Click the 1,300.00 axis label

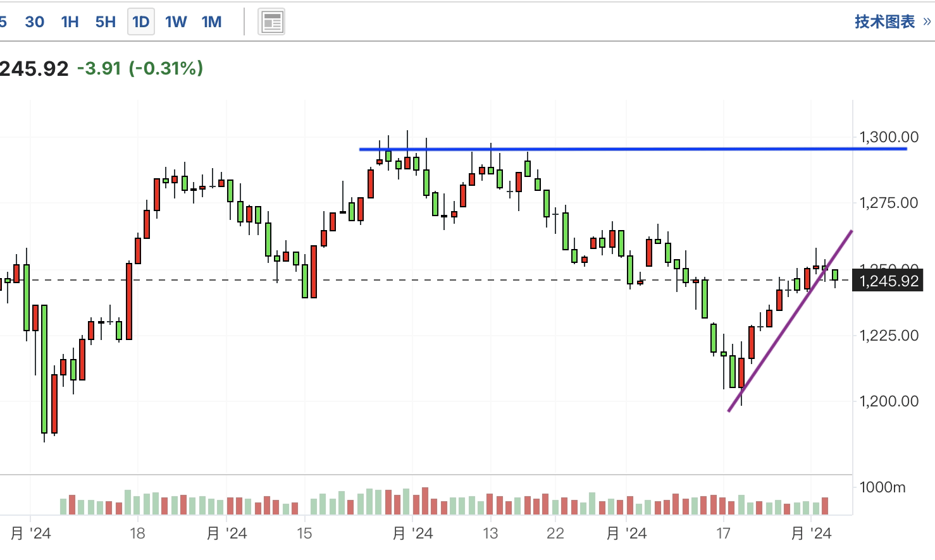[x=888, y=137]
